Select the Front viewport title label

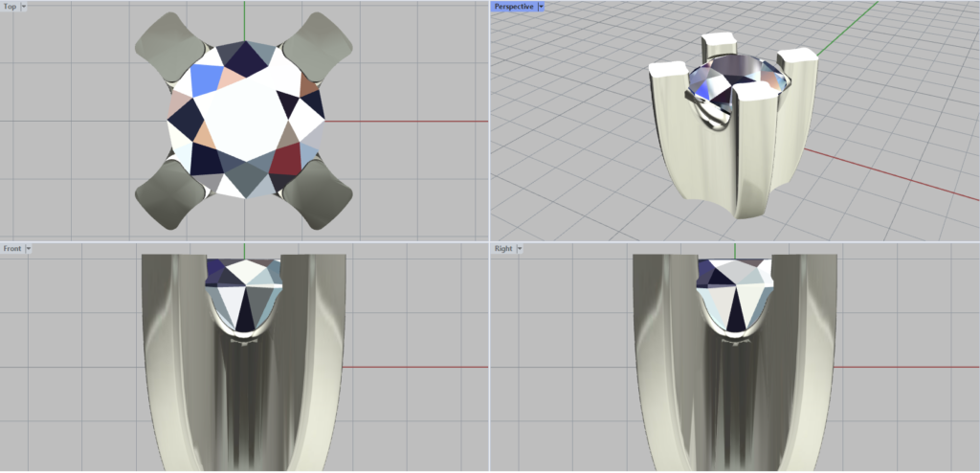coord(12,248)
